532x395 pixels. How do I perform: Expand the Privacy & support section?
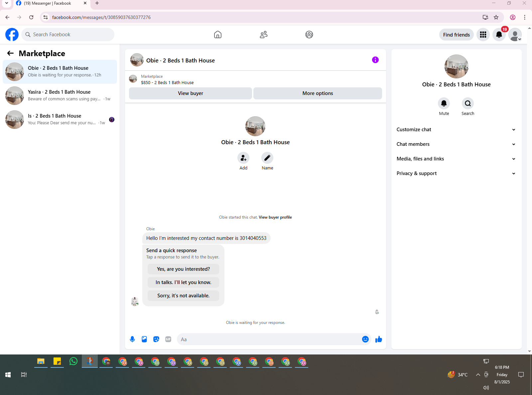point(456,173)
